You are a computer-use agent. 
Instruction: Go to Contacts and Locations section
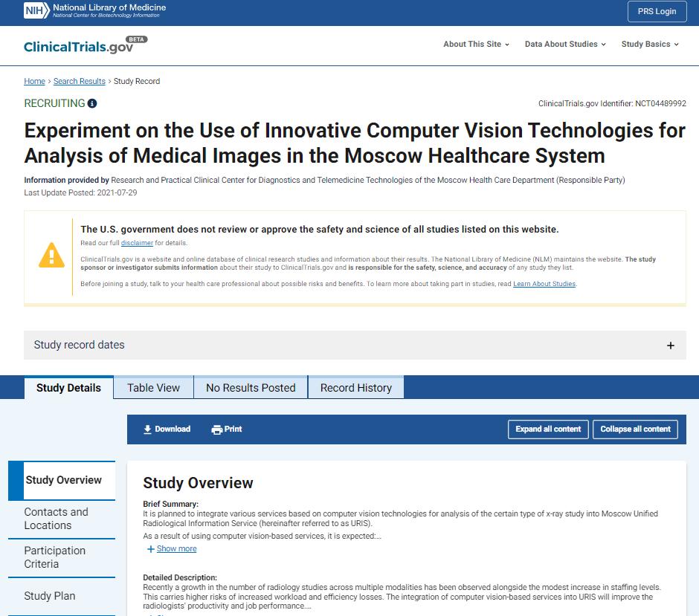(56, 519)
